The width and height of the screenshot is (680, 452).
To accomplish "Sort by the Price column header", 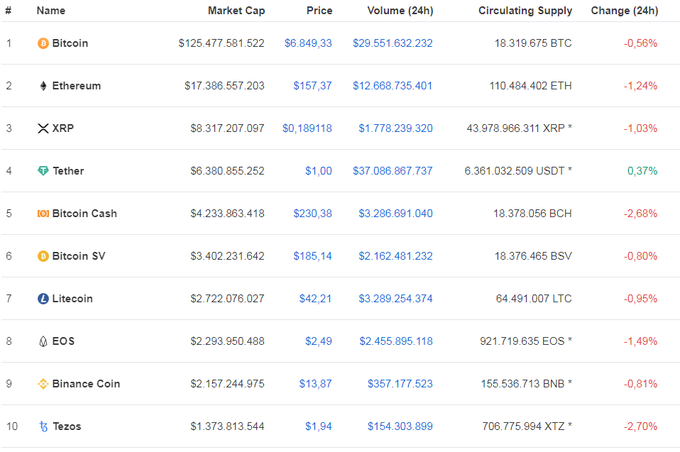I will 319,10.
